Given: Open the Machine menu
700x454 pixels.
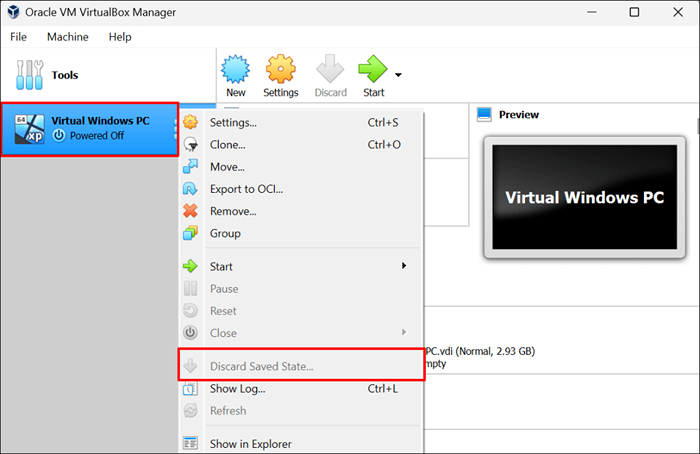Looking at the screenshot, I should click(68, 37).
